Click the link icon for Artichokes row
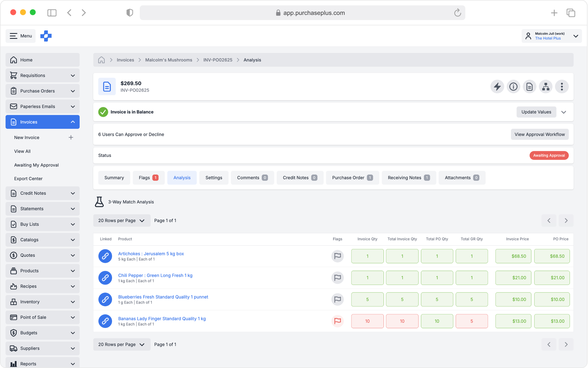 click(105, 256)
